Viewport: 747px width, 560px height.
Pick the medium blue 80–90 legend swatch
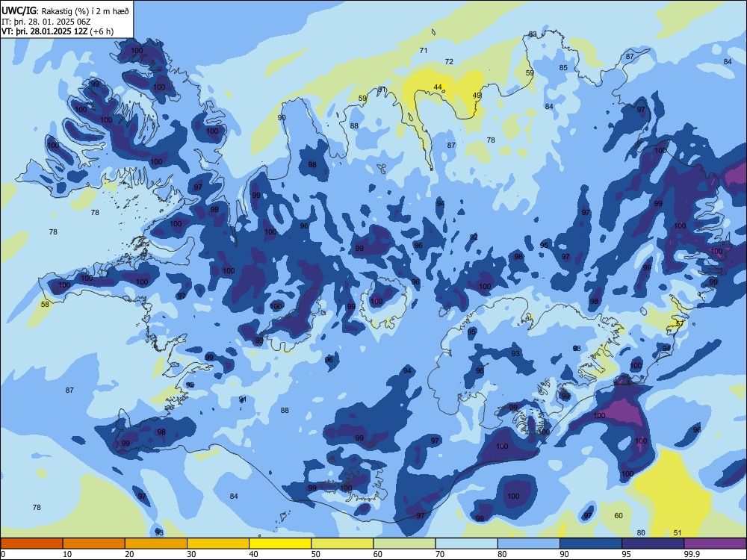[x=529, y=544]
